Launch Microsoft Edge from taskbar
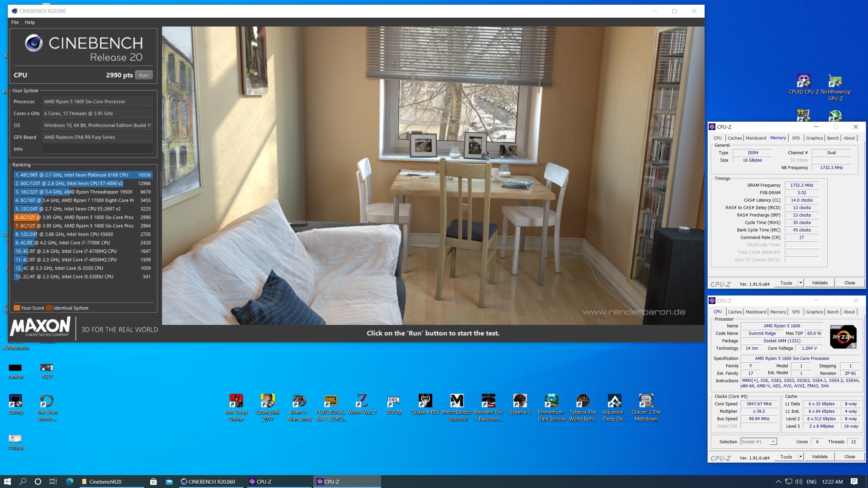The width and height of the screenshot is (868, 488). 70,482
